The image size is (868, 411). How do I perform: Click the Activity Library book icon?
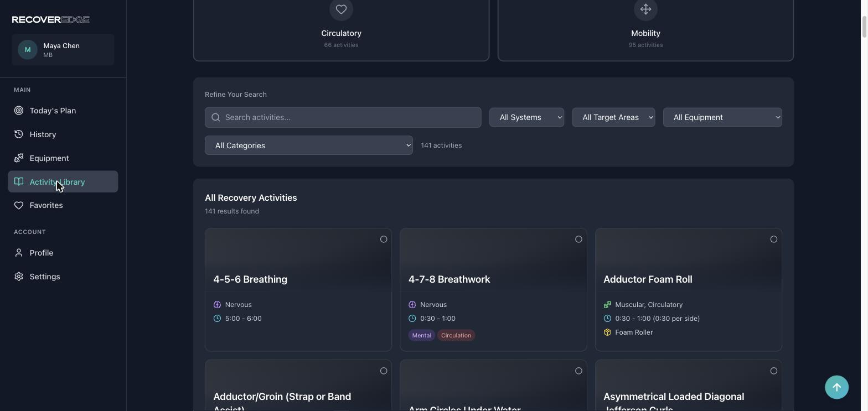(x=19, y=181)
